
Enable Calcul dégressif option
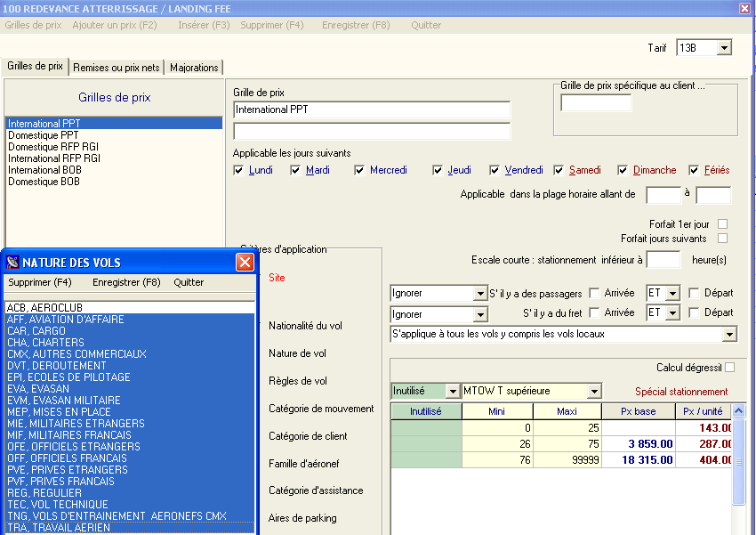[729, 368]
